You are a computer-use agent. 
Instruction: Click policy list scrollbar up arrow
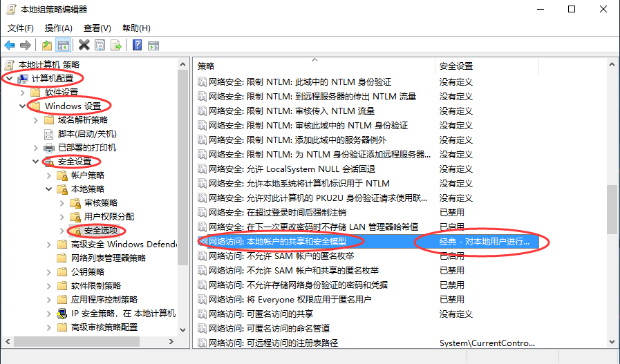[612, 64]
